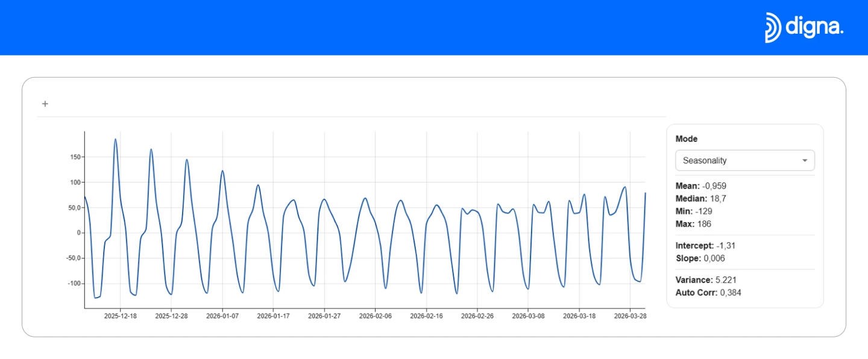Click the 150 y-axis tick label

[x=75, y=157]
